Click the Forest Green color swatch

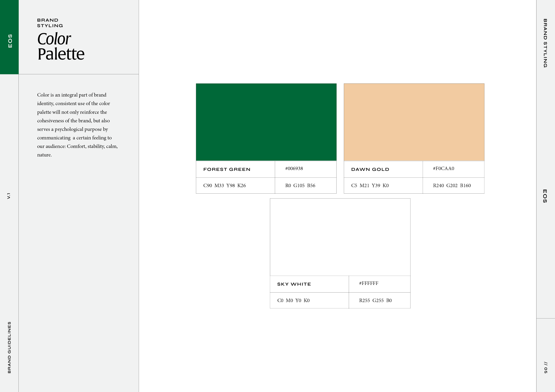pos(266,122)
